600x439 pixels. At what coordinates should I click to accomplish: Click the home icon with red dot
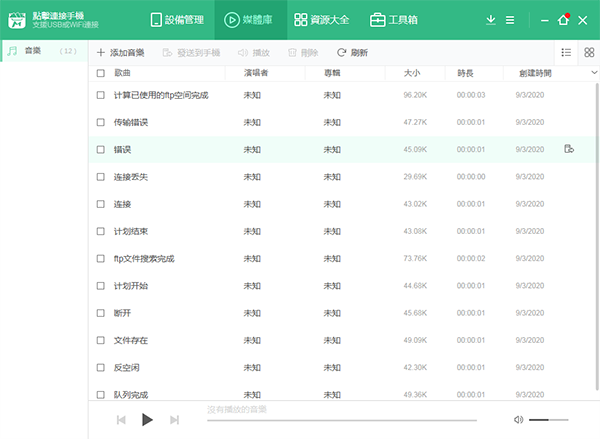click(x=564, y=19)
